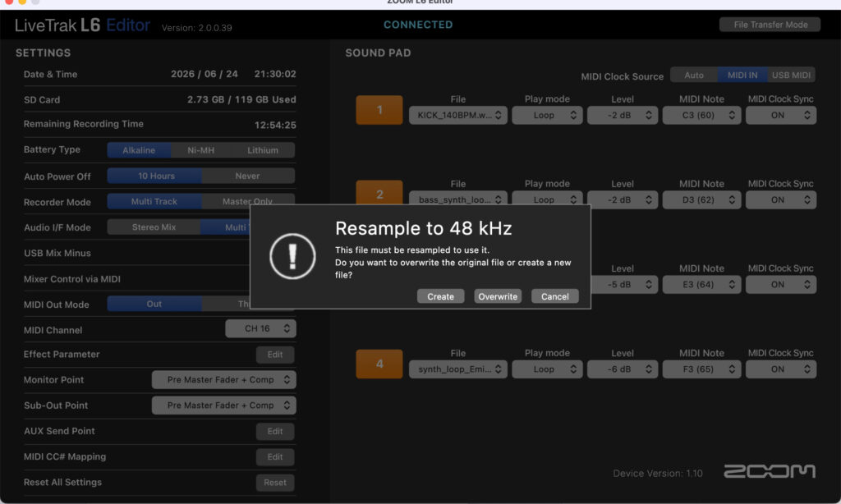The height and width of the screenshot is (504, 841).
Task: Set MIDI Clock Source to MIDI IN
Action: (742, 75)
